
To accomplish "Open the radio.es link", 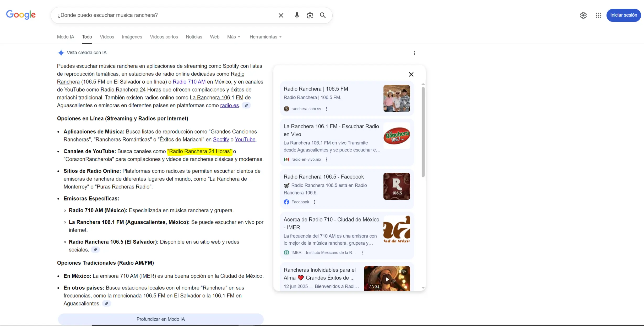I will [229, 105].
